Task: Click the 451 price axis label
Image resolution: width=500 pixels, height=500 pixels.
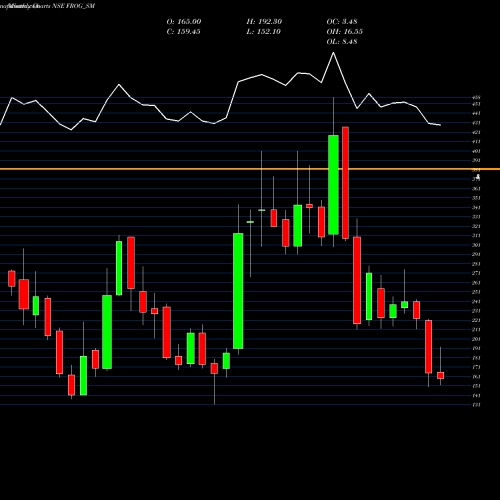Action: tap(476, 104)
